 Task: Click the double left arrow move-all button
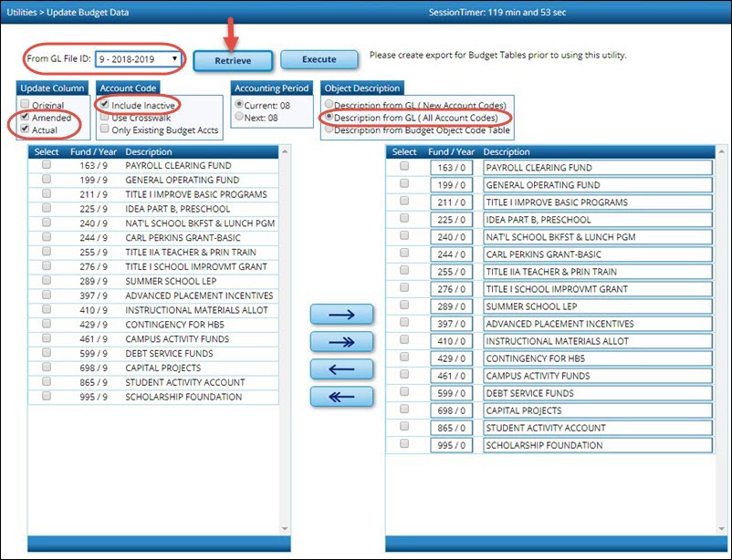[x=342, y=397]
